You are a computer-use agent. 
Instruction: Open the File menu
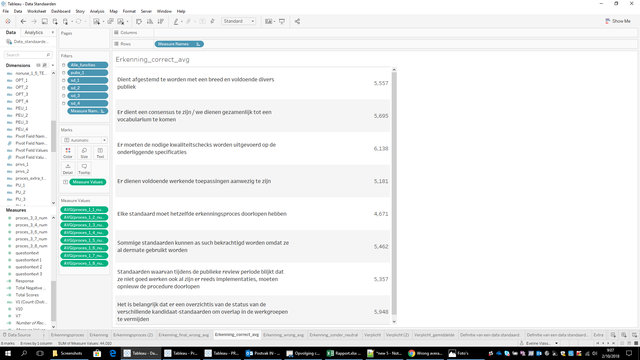[6, 11]
